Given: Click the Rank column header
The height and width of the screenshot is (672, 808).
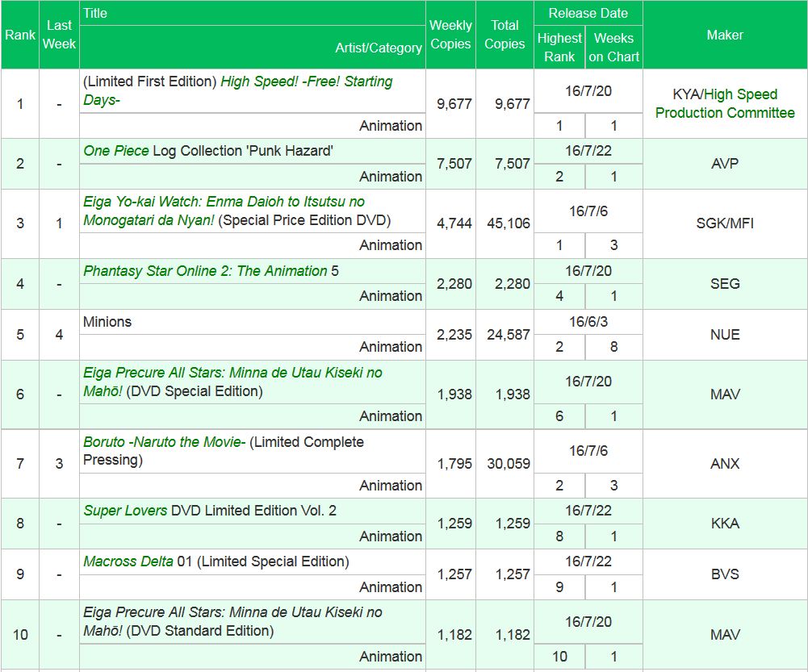Looking at the screenshot, I should pyautogui.click(x=20, y=35).
